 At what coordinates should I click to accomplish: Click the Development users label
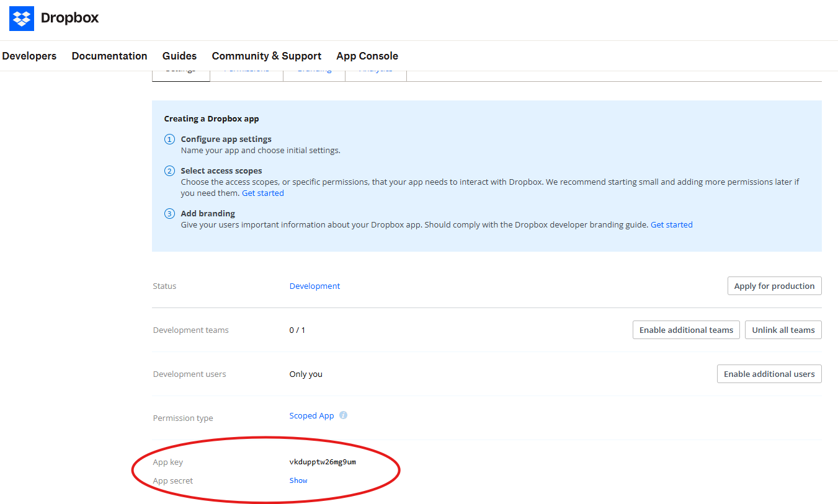point(190,374)
